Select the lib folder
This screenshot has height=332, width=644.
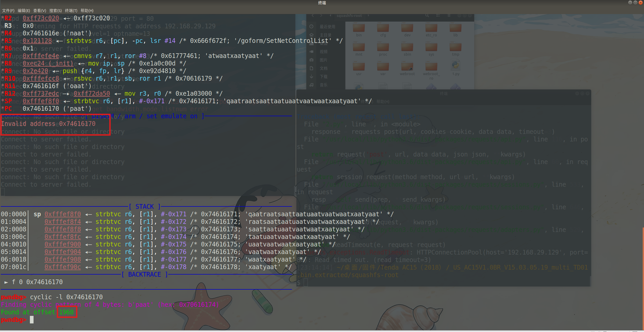pyautogui.click(x=456, y=30)
